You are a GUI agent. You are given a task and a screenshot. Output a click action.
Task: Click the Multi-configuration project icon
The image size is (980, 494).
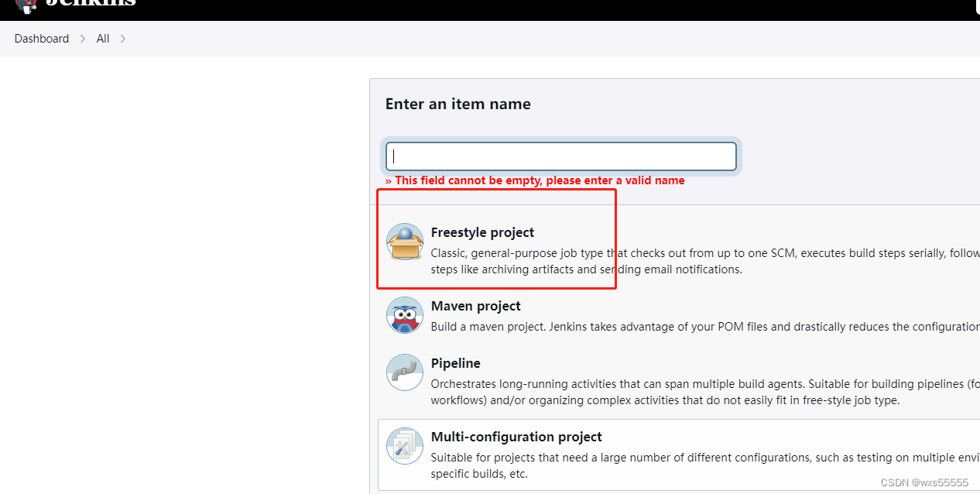point(405,446)
